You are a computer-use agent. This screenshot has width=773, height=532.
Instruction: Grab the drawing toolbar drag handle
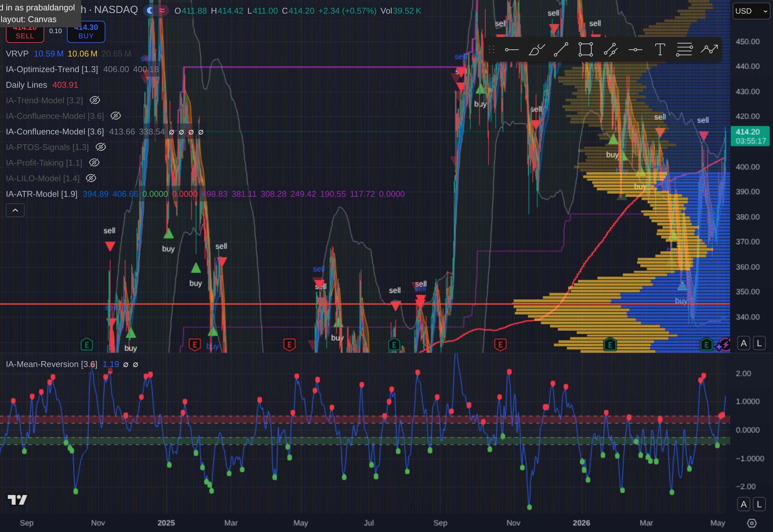pos(491,50)
